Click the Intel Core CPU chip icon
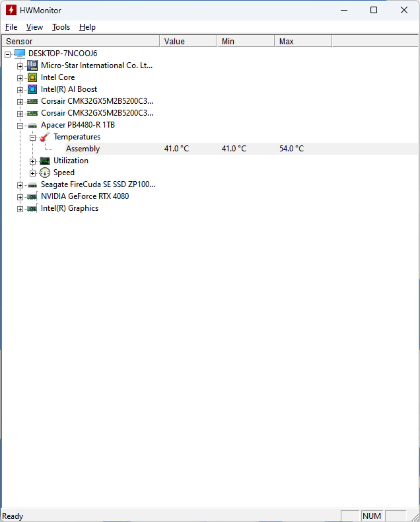Image resolution: width=420 pixels, height=522 pixels. tap(32, 78)
